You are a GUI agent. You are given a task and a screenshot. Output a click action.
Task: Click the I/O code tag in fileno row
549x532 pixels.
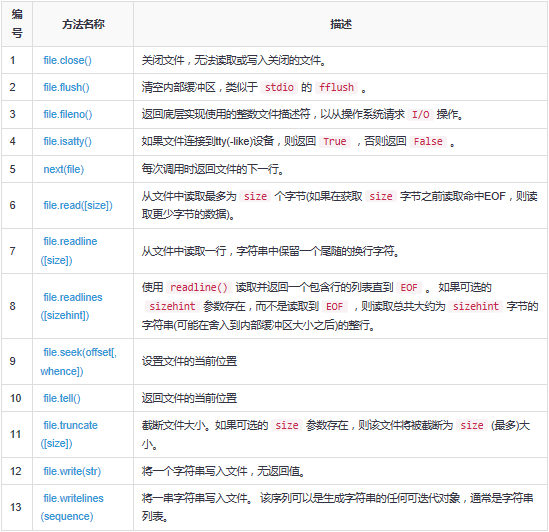[x=420, y=115]
